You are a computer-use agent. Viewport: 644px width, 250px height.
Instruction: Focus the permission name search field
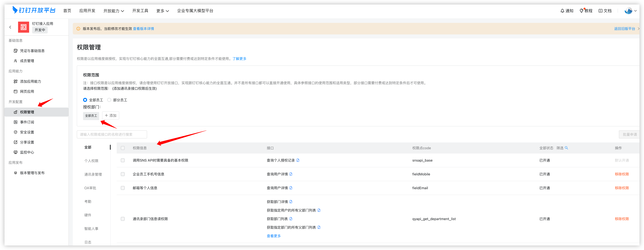coord(112,134)
